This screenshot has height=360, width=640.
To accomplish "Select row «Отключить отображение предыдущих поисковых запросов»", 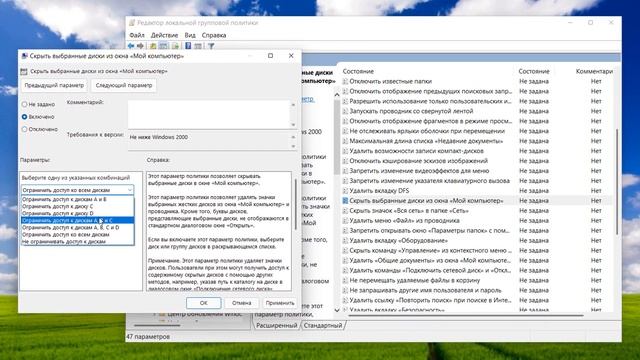I will click(477, 91).
